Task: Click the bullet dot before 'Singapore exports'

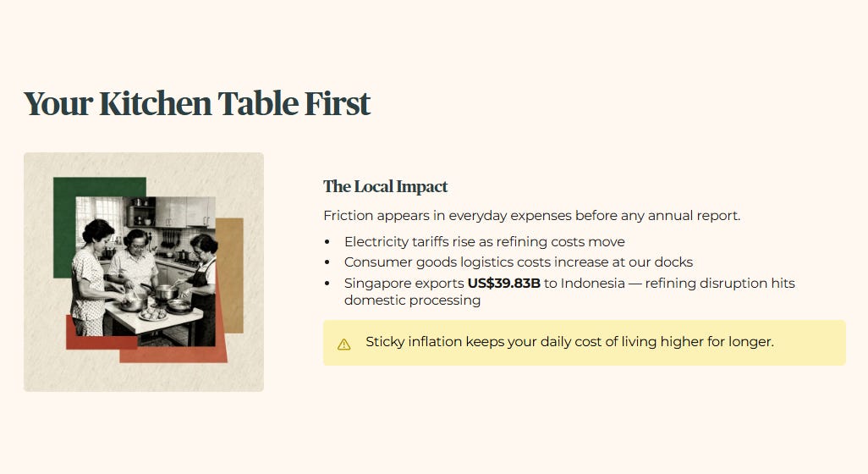Action: click(x=327, y=284)
